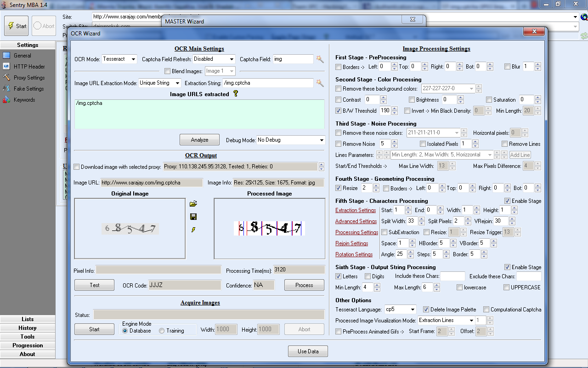Toggle the Delete Image Palette checkbox
This screenshot has height=368, width=588.
(x=426, y=310)
